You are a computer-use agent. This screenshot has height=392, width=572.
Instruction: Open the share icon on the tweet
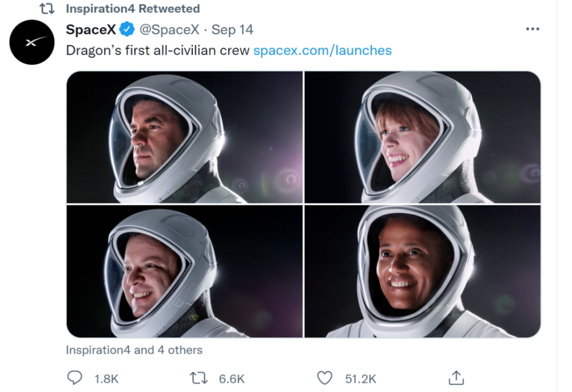click(455, 377)
